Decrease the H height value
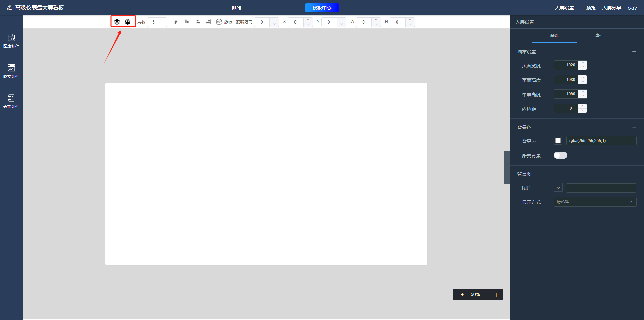644x320 pixels. pos(410,24)
